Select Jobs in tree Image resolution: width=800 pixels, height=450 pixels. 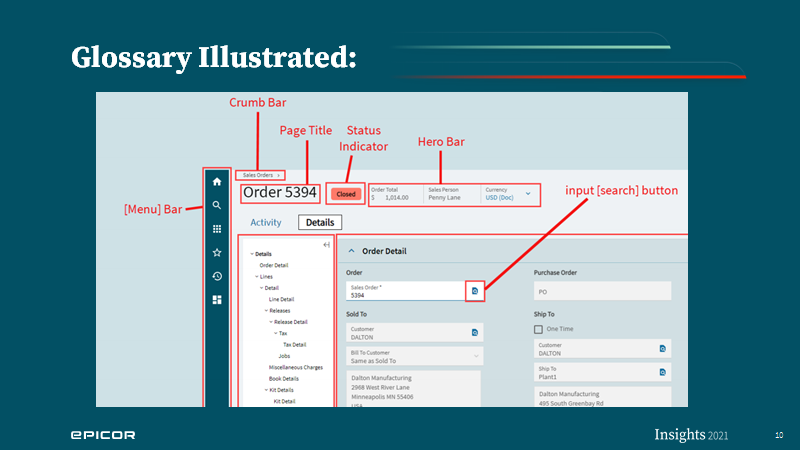[x=284, y=356]
